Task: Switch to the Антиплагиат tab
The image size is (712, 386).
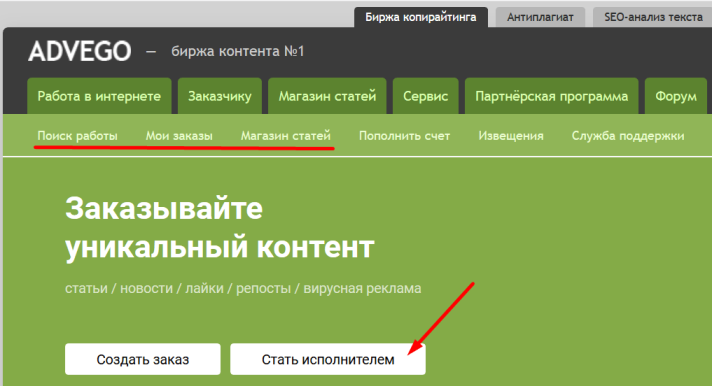Action: point(540,17)
